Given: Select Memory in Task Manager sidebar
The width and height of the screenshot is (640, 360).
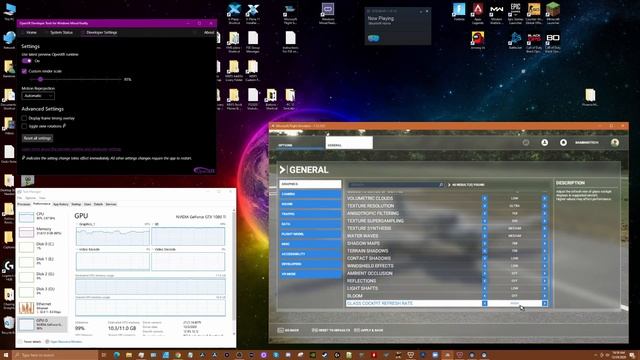Looking at the screenshot, I should (x=42, y=231).
